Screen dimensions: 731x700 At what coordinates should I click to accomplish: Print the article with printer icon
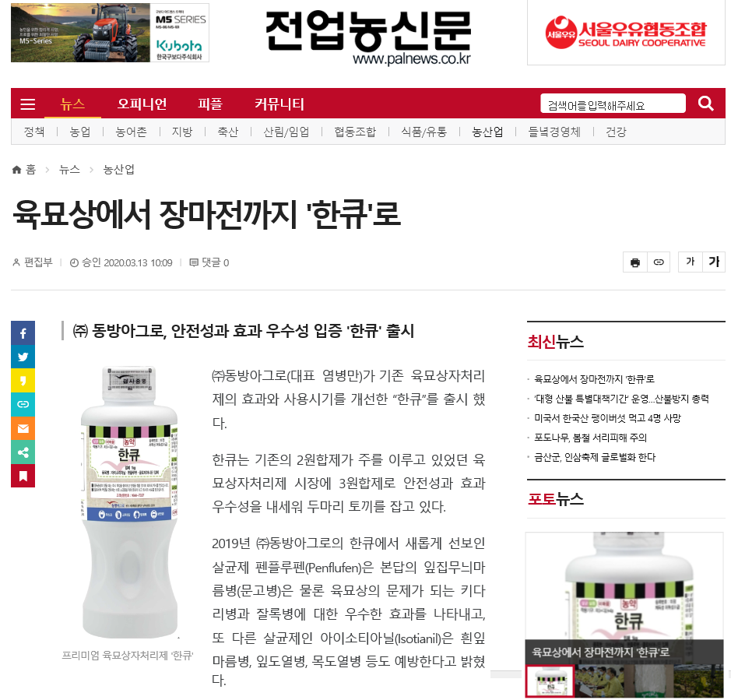(x=635, y=262)
